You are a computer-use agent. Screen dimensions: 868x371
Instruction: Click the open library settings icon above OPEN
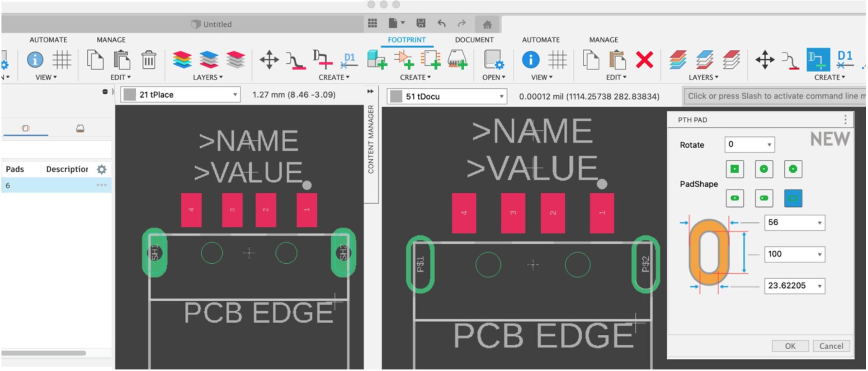[494, 59]
